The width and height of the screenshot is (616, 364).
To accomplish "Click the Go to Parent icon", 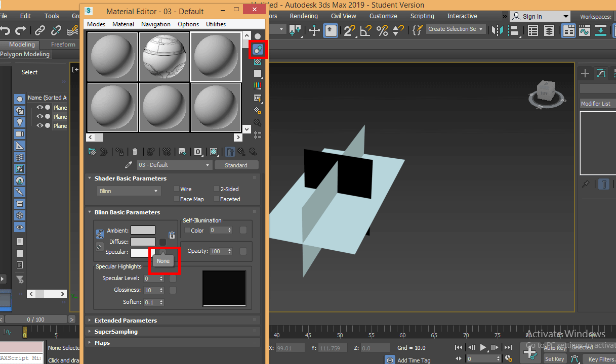I will [241, 152].
